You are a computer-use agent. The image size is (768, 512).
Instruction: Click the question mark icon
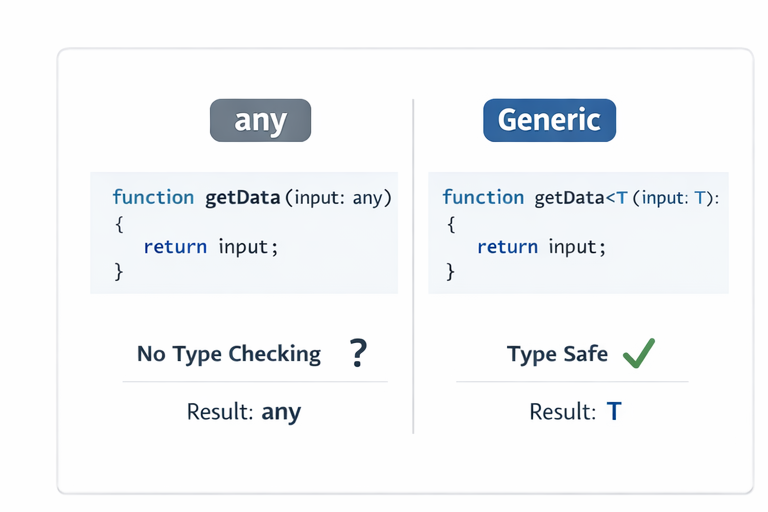(x=358, y=353)
